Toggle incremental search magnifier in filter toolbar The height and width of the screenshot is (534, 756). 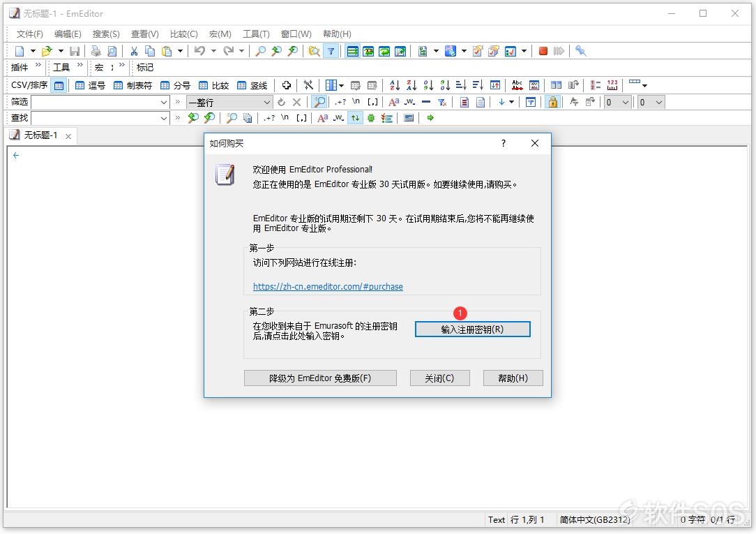pyautogui.click(x=319, y=102)
